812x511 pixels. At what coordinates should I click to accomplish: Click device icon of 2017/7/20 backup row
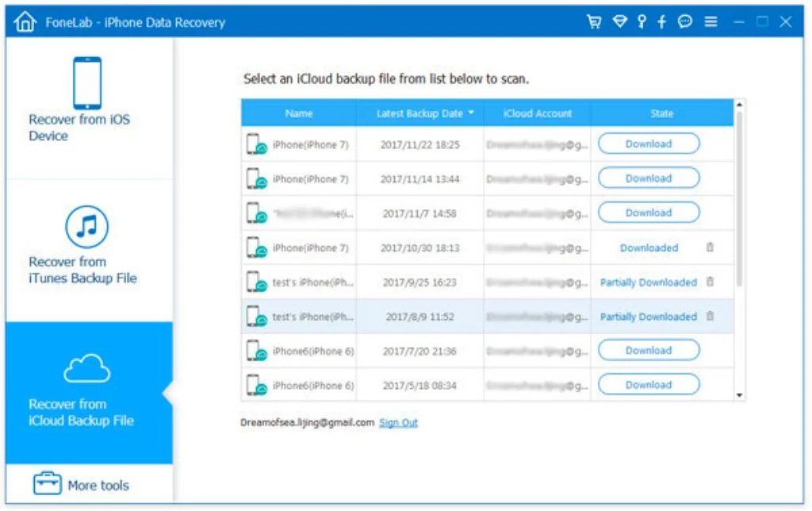click(x=256, y=351)
